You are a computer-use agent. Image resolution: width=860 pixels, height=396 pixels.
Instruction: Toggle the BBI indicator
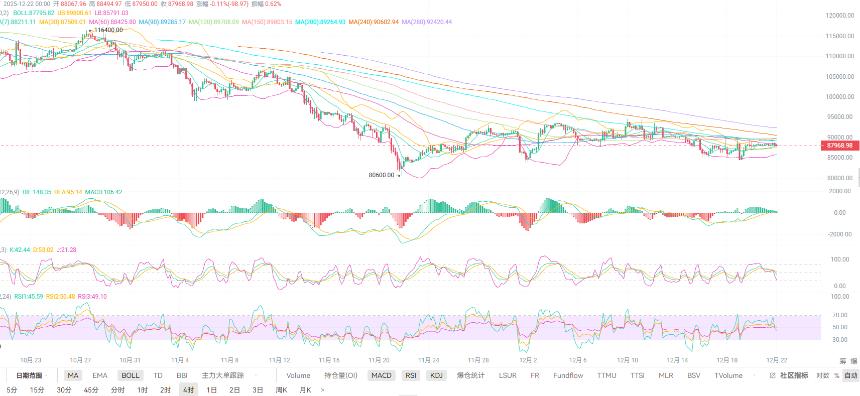click(x=182, y=376)
